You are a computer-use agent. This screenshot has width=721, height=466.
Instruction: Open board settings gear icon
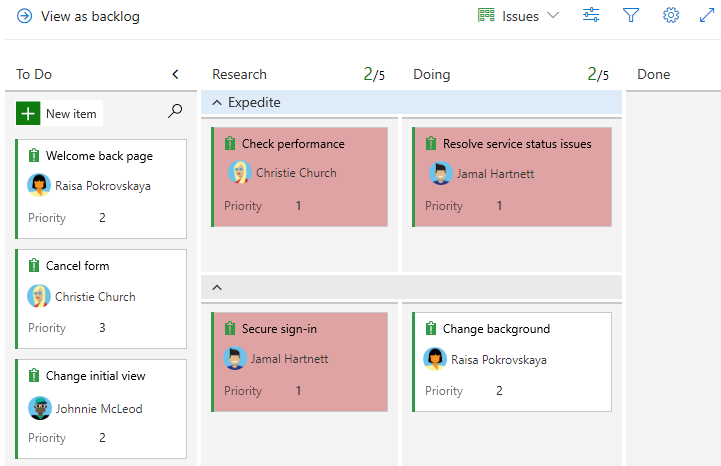click(x=671, y=16)
